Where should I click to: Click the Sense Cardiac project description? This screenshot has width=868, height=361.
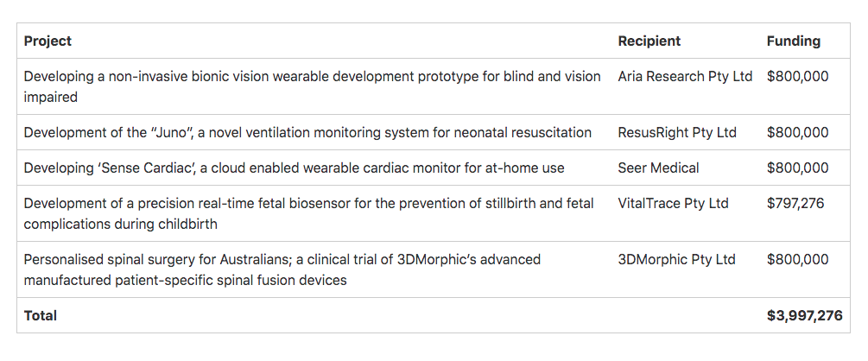(294, 168)
